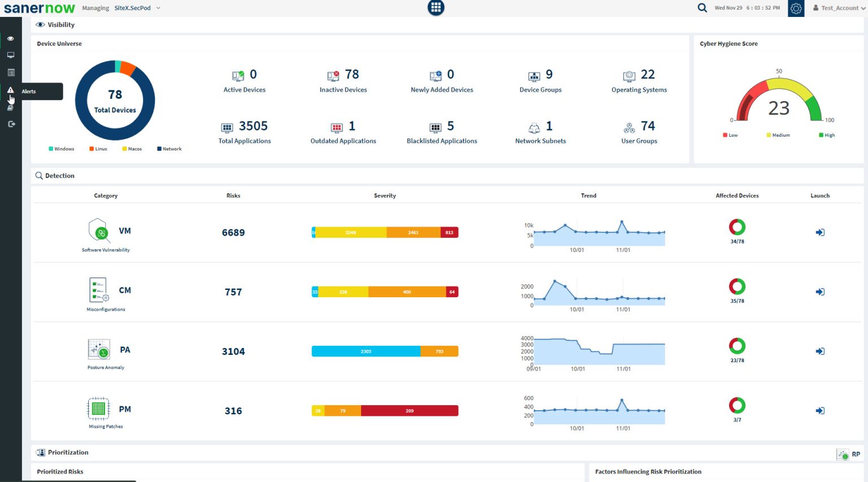Screen dimensions: 868x482
Task: Click the Device Groups icon
Action: tap(534, 76)
